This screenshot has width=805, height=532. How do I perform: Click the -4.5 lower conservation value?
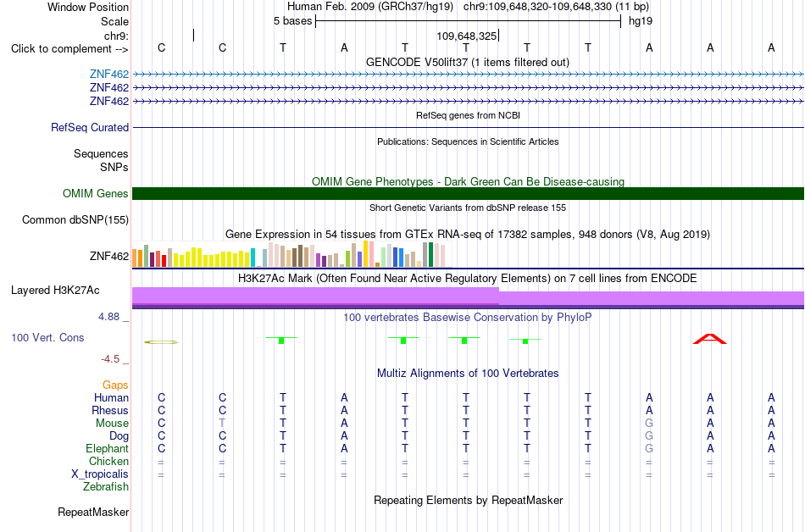tap(110, 359)
